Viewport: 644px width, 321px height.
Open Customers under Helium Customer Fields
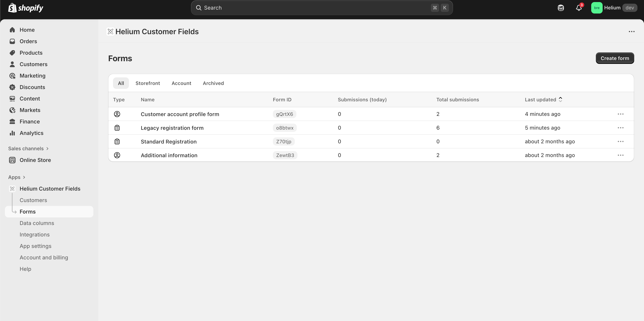point(33,200)
